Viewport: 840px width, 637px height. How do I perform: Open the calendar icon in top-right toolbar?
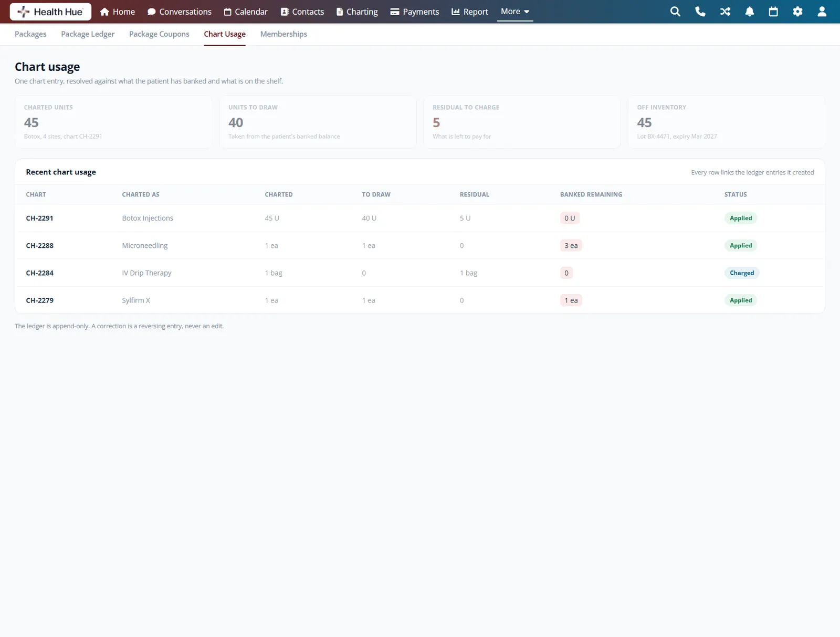pyautogui.click(x=773, y=12)
